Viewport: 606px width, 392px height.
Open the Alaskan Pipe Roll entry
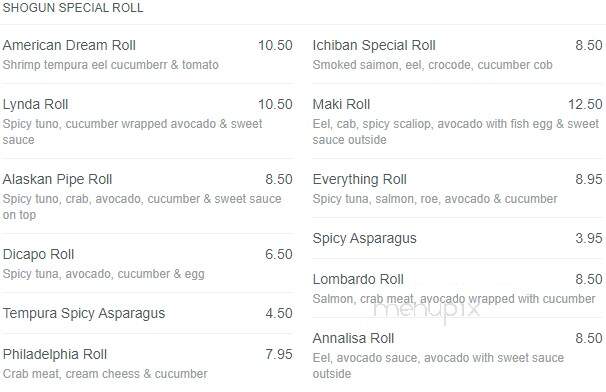tap(147, 196)
